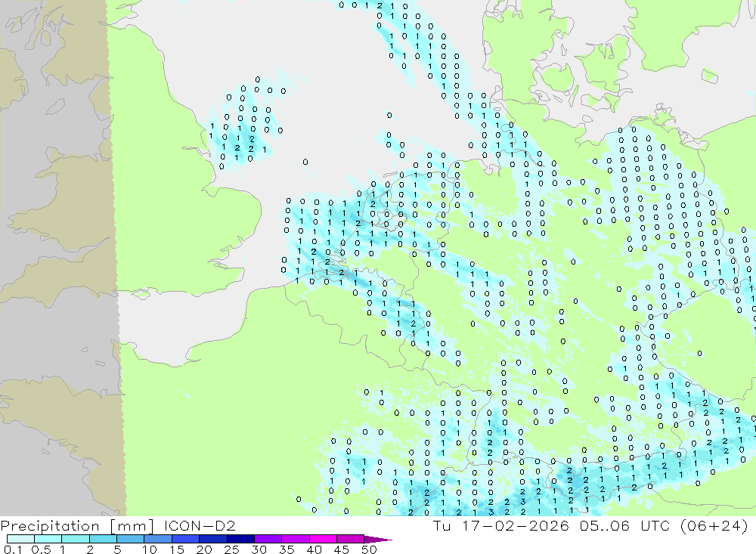Screen dimensions: 756x554
Task: Click the 25–30 mm legend color segment
Action: [240, 539]
